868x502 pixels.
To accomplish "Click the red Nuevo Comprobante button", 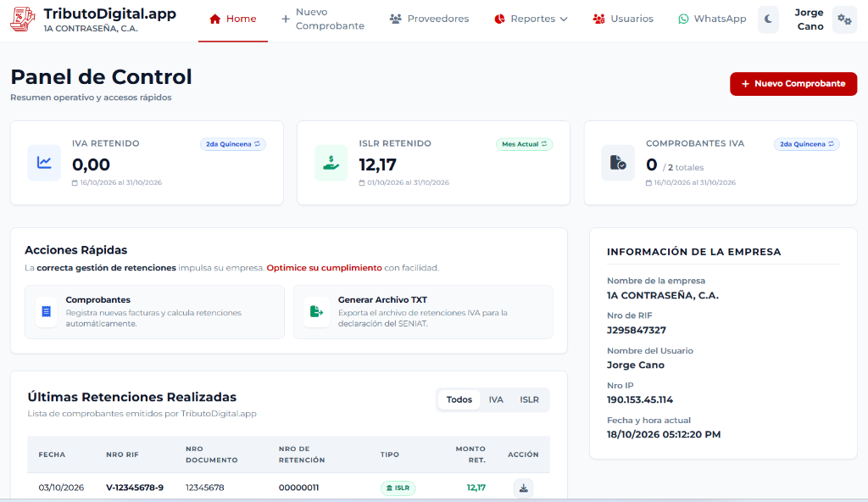I will 793,84.
